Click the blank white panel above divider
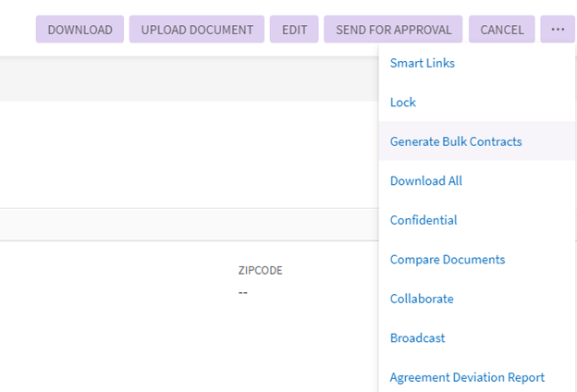The height and width of the screenshot is (392, 577). click(185, 153)
